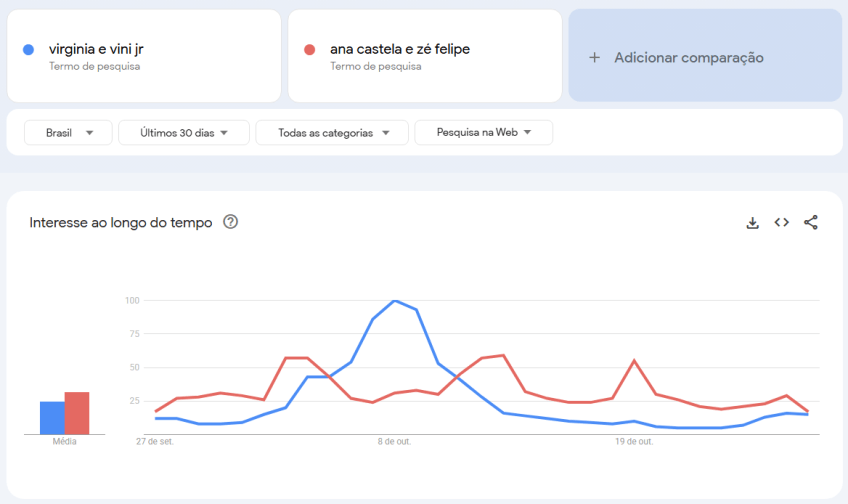The height and width of the screenshot is (504, 848).
Task: Click the plus icon in Adicionar comparação
Action: point(594,58)
